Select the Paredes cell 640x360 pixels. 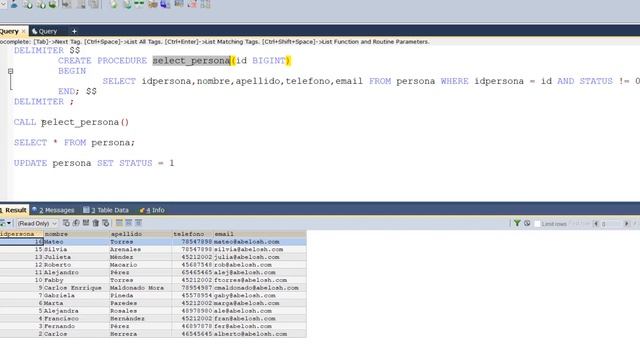point(140,303)
